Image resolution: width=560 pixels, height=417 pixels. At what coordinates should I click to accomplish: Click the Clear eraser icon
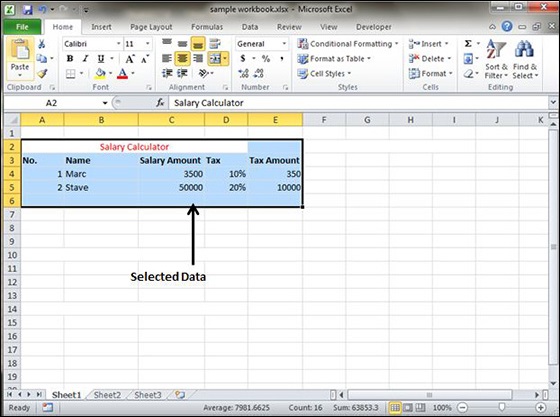[x=468, y=74]
